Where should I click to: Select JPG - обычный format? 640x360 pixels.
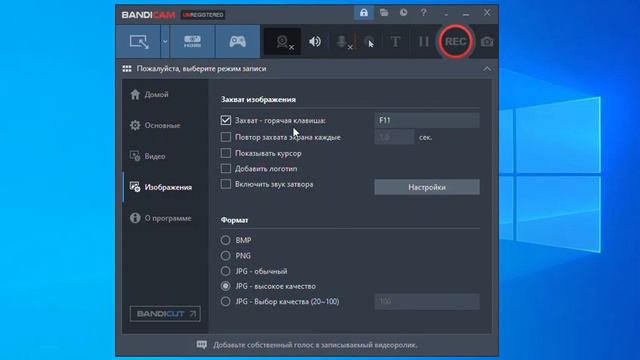tap(225, 271)
